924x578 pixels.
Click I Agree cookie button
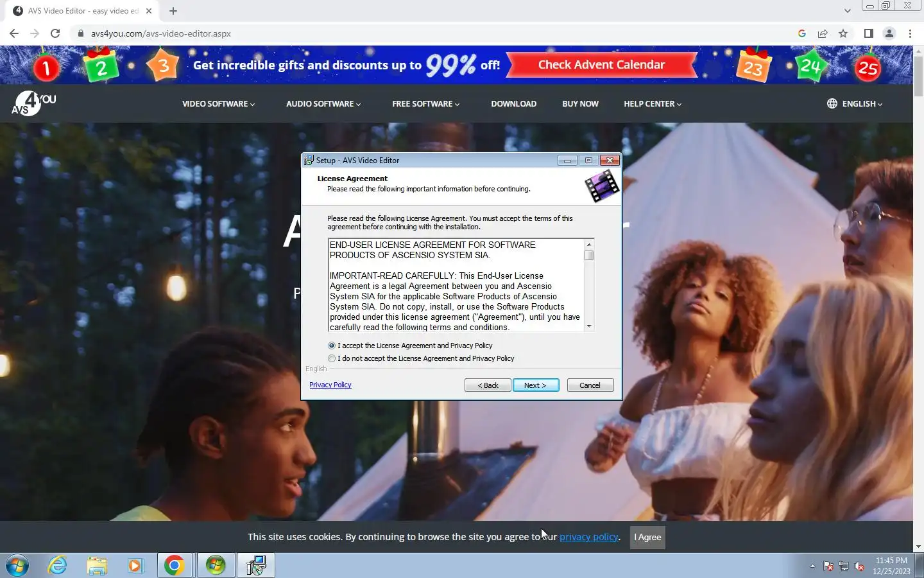pos(647,537)
